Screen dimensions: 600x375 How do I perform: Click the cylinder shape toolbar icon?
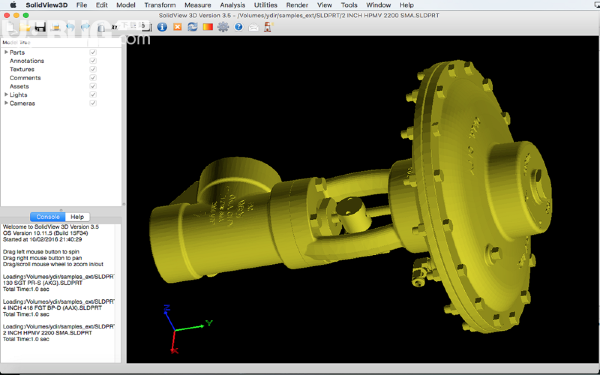pos(101,28)
